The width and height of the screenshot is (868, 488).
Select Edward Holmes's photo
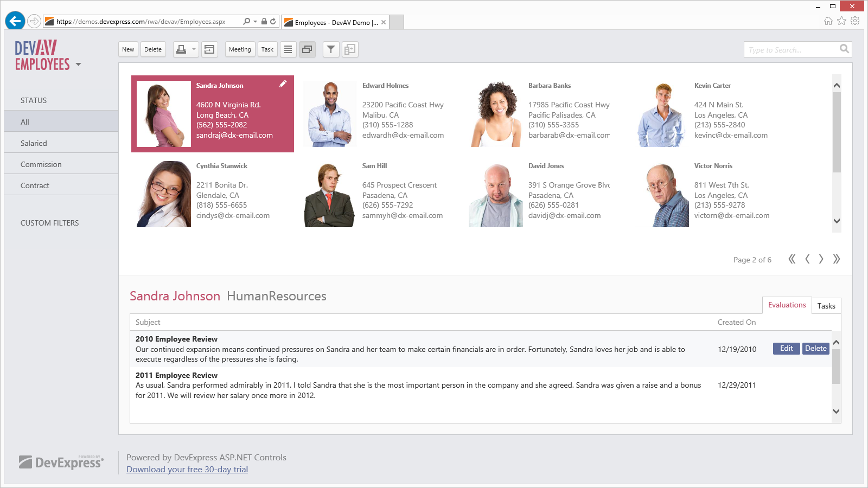pos(330,114)
